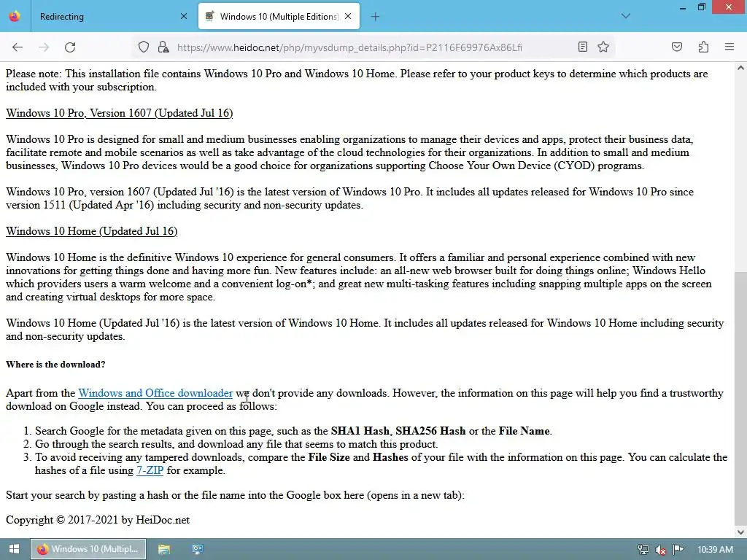The width and height of the screenshot is (747, 560).
Task: Open Firefox application hamburger menu
Action: click(x=729, y=47)
